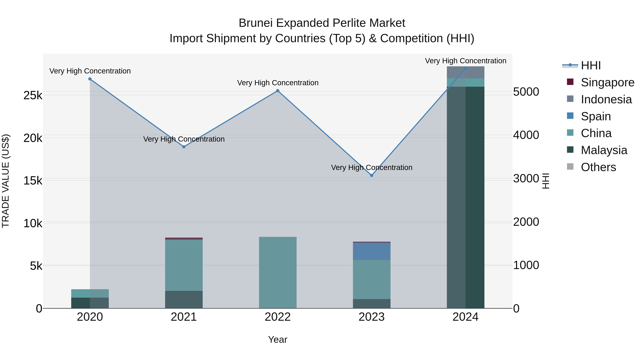Click the 3000 HHI axis tick
644x362 pixels.
pos(526,178)
